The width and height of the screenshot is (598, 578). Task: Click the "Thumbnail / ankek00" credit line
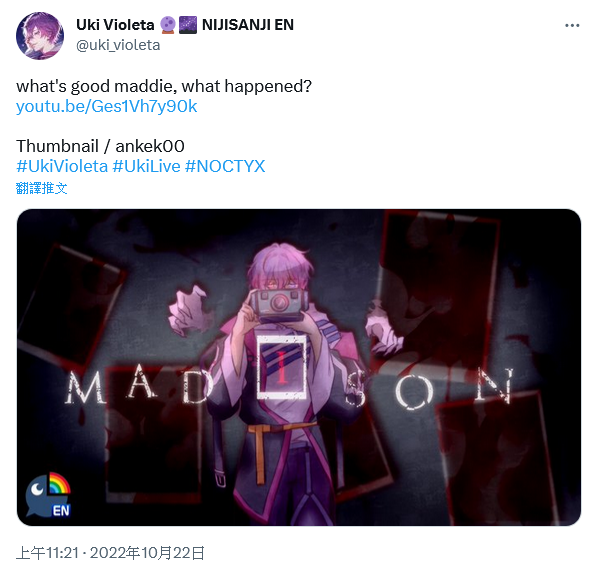(100, 146)
